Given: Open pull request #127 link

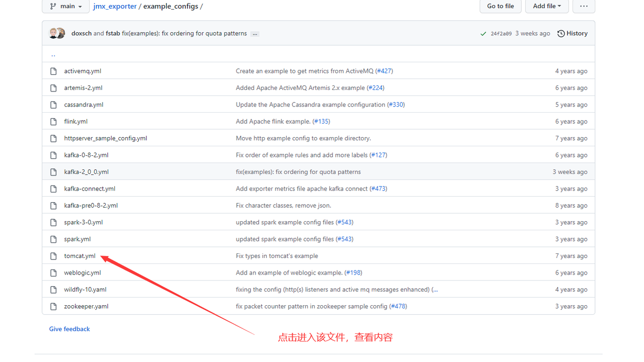Looking at the screenshot, I should point(378,155).
